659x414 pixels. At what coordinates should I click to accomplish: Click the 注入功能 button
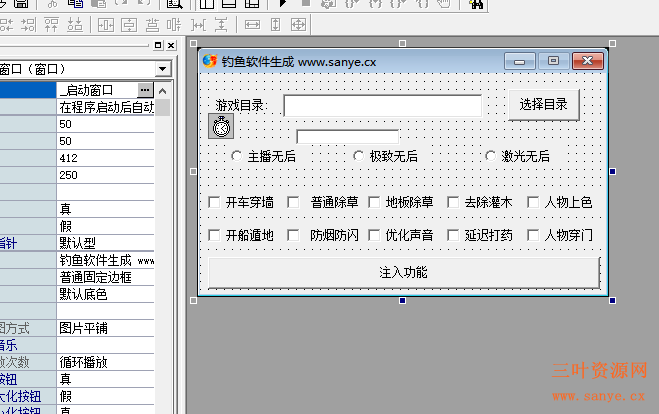tap(404, 272)
